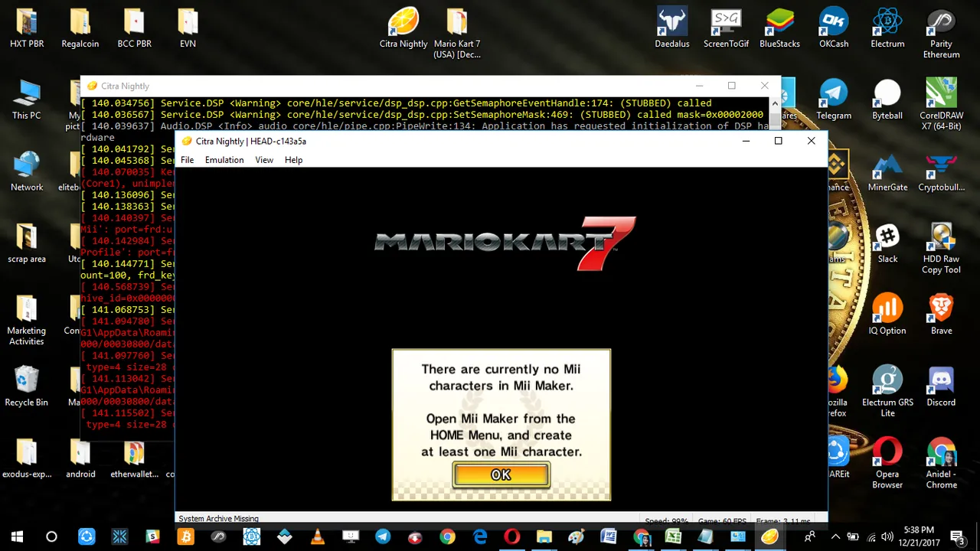Image resolution: width=980 pixels, height=551 pixels.
Task: Launch Electrum GRS Lite shortcut
Action: [x=887, y=392]
